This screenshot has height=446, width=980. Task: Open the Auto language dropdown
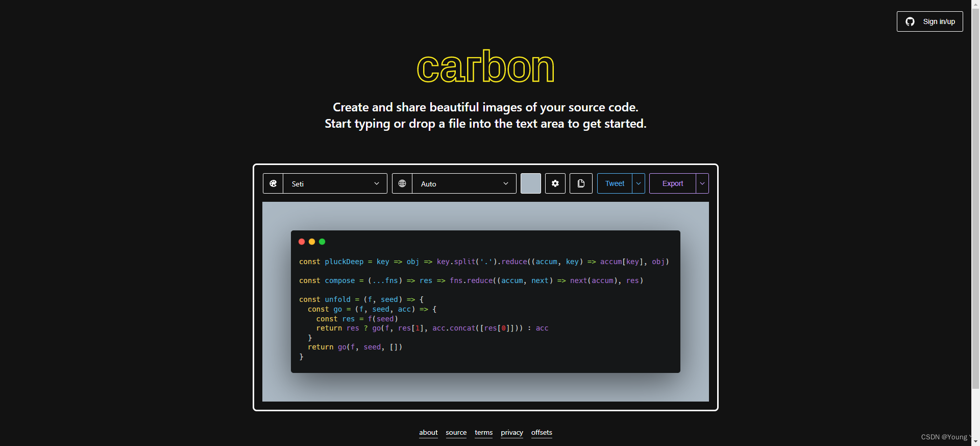tap(464, 183)
